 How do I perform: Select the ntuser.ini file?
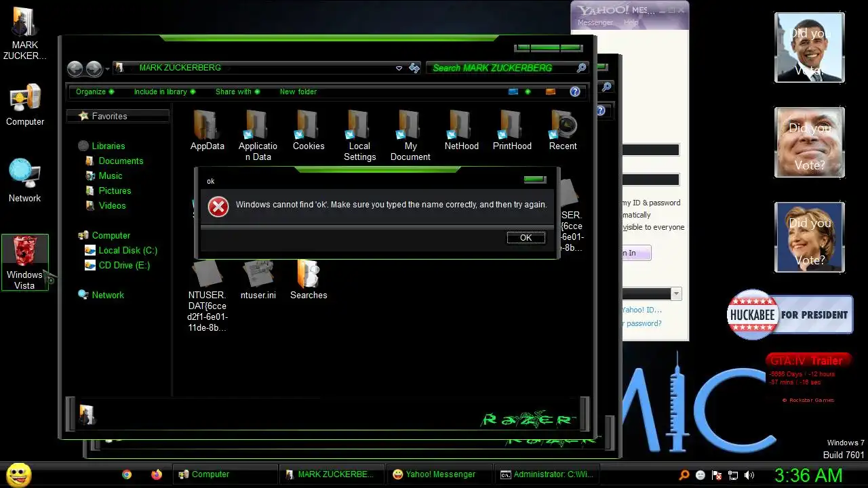[258, 280]
